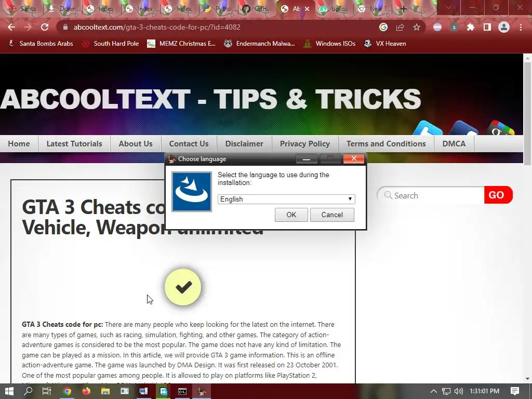This screenshot has height=399, width=532.
Task: Confirm the language with the OK button
Action: pos(291,215)
